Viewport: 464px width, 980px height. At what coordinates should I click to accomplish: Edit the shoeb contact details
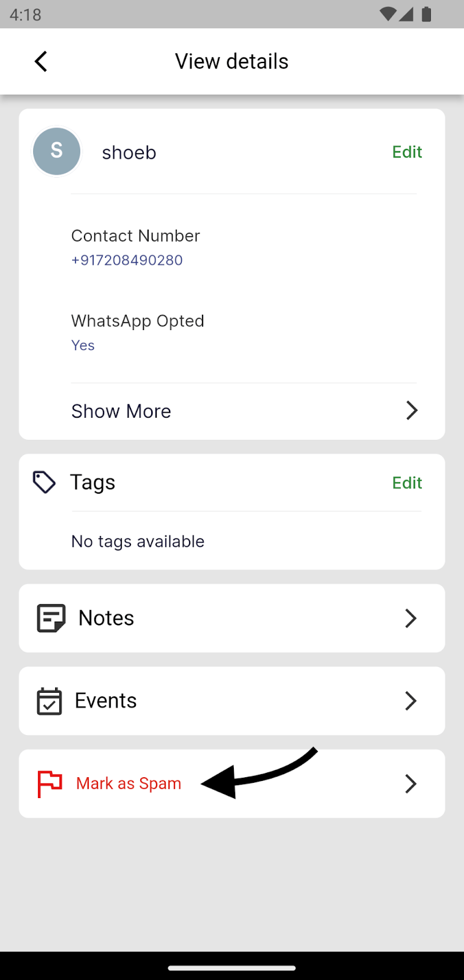[x=407, y=152]
